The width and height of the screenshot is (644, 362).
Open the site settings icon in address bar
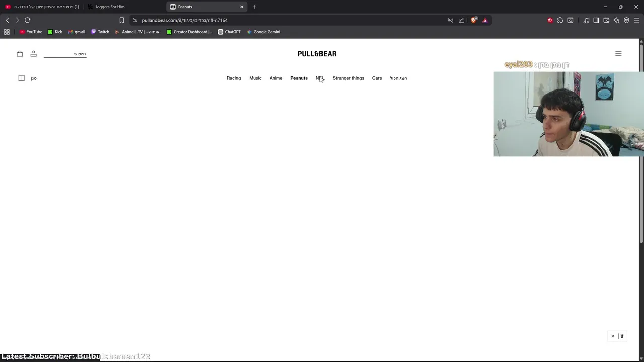tap(135, 20)
